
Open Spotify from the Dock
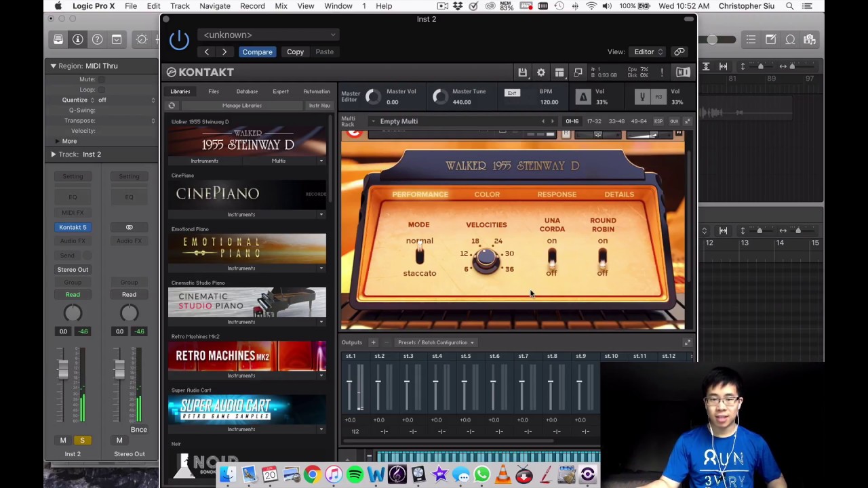coord(355,474)
